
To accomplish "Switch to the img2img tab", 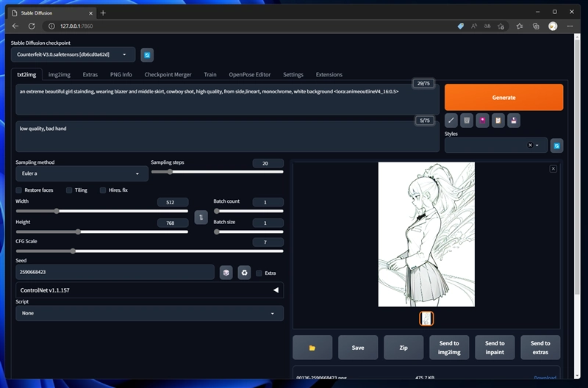I will point(60,75).
